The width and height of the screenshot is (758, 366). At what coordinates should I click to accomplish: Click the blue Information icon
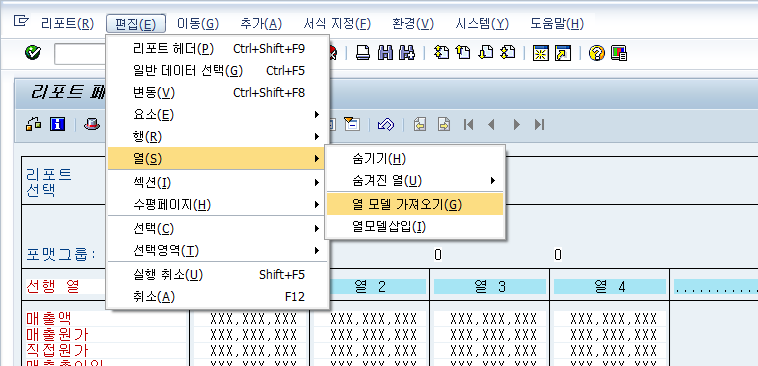58,124
